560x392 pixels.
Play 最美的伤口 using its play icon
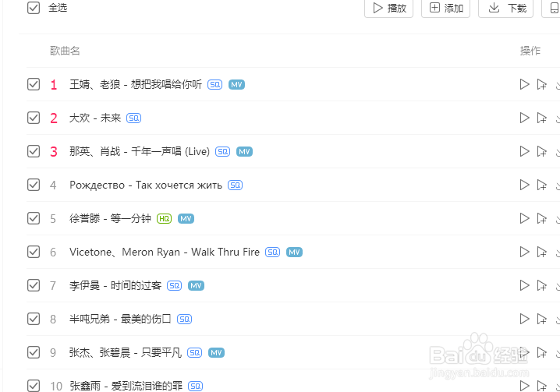pos(524,319)
